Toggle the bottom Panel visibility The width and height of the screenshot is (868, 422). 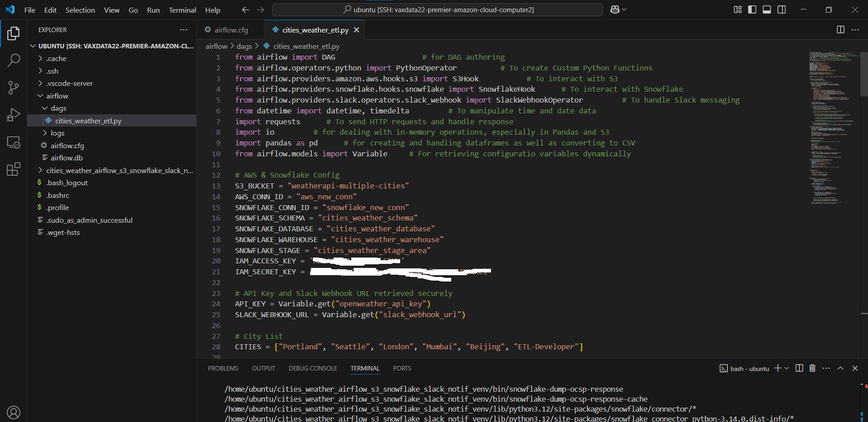[767, 9]
